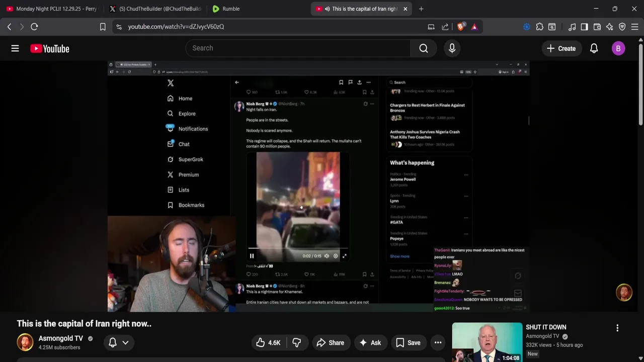Click the address bar URL text
The height and width of the screenshot is (362, 644).
pyautogui.click(x=176, y=27)
